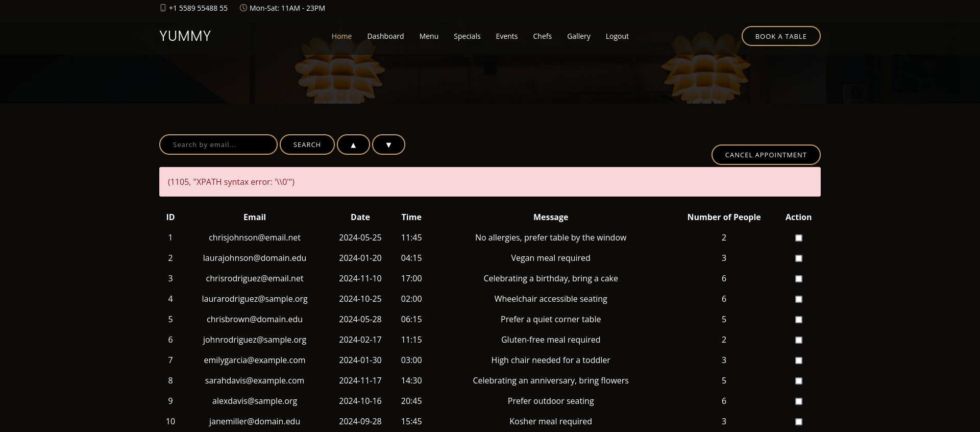Sort appointments ascending with up arrow
Image resolution: width=980 pixels, height=432 pixels.
353,145
